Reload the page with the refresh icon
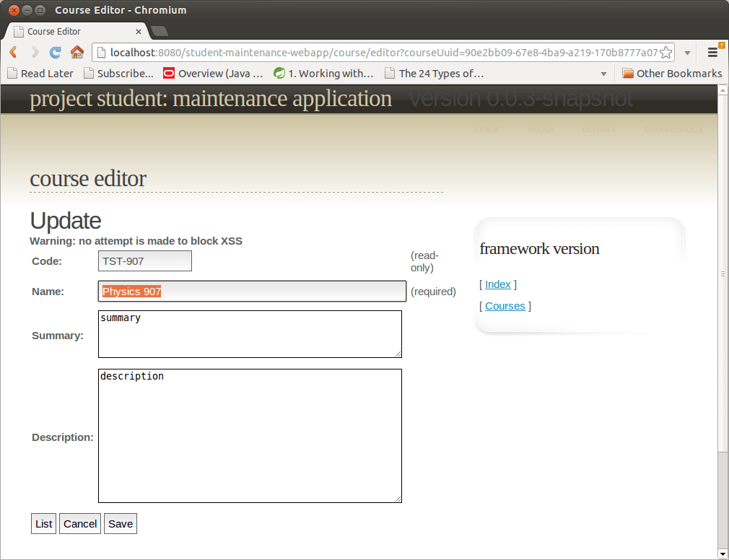The width and height of the screenshot is (729, 560). (x=56, y=52)
